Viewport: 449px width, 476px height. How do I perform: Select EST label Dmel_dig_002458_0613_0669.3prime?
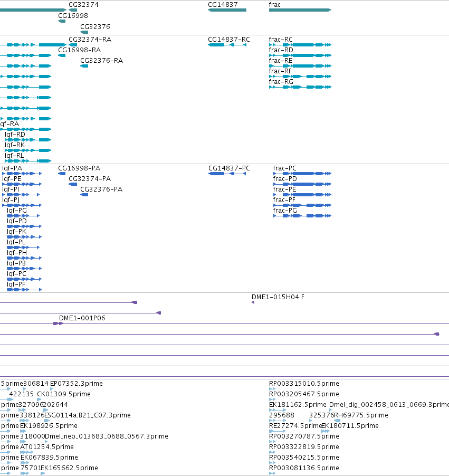pyautogui.click(x=389, y=405)
